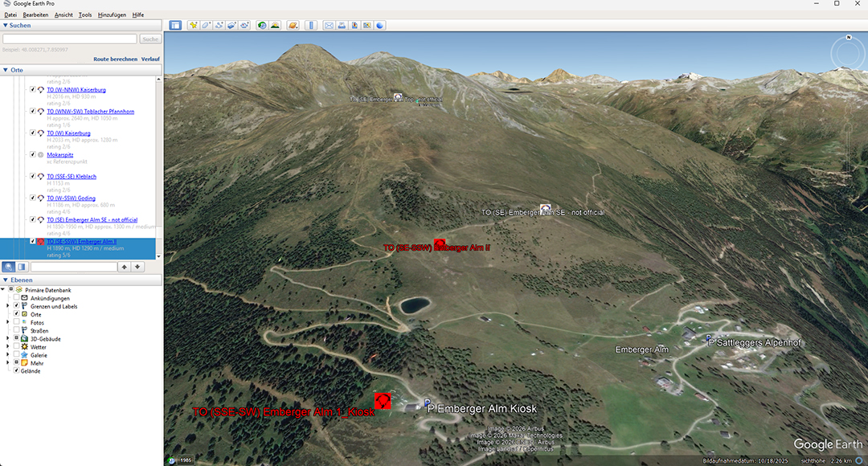Screen dimensions: 868x466
Task: Open the historical imagery clock tool
Action: [x=262, y=25]
